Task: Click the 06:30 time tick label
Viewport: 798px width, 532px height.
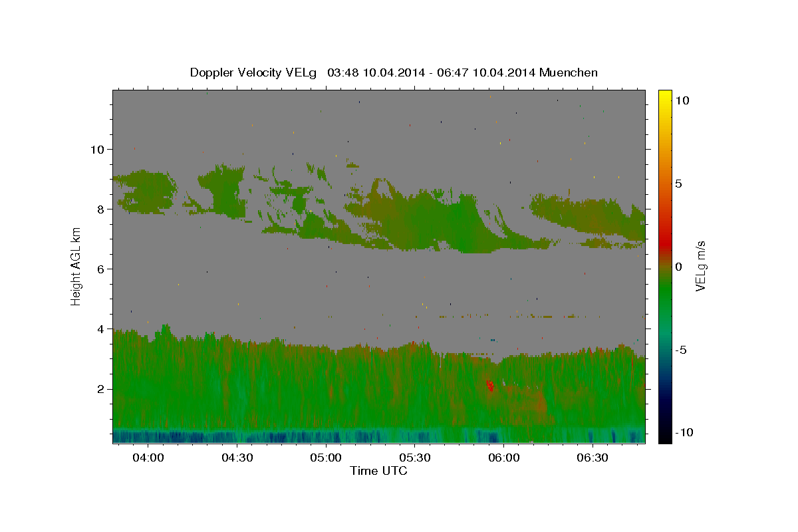Action: point(593,458)
